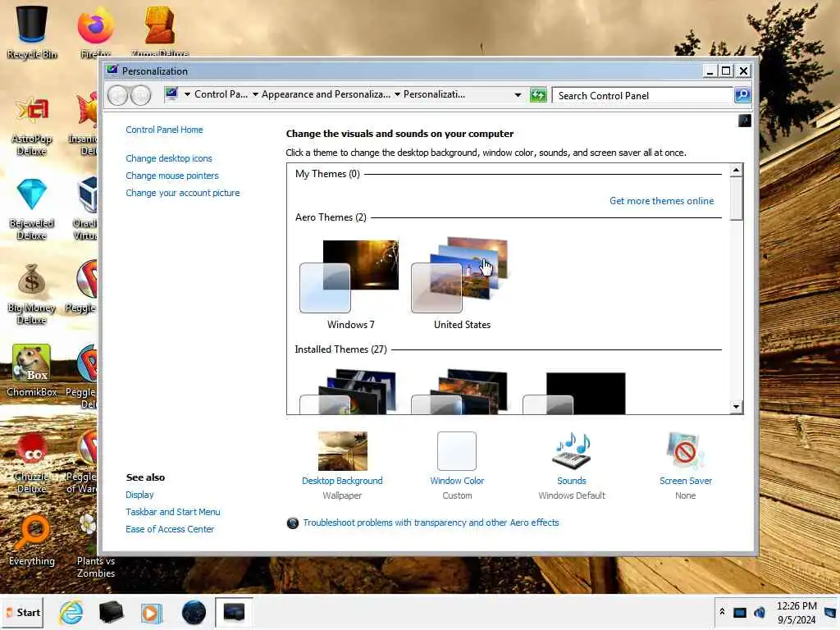Screen dimensions: 840x630
Task: Launch Firefox from the desktop
Action: click(95, 31)
